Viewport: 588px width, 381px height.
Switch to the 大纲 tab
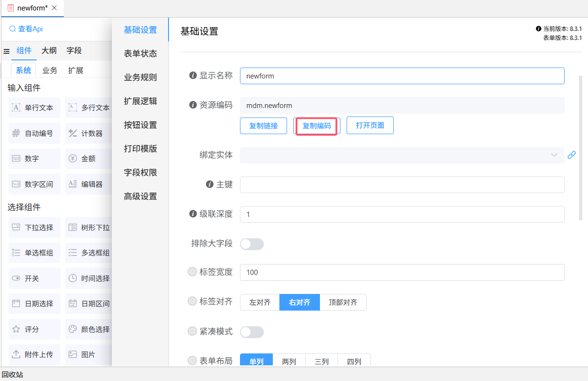(49, 50)
